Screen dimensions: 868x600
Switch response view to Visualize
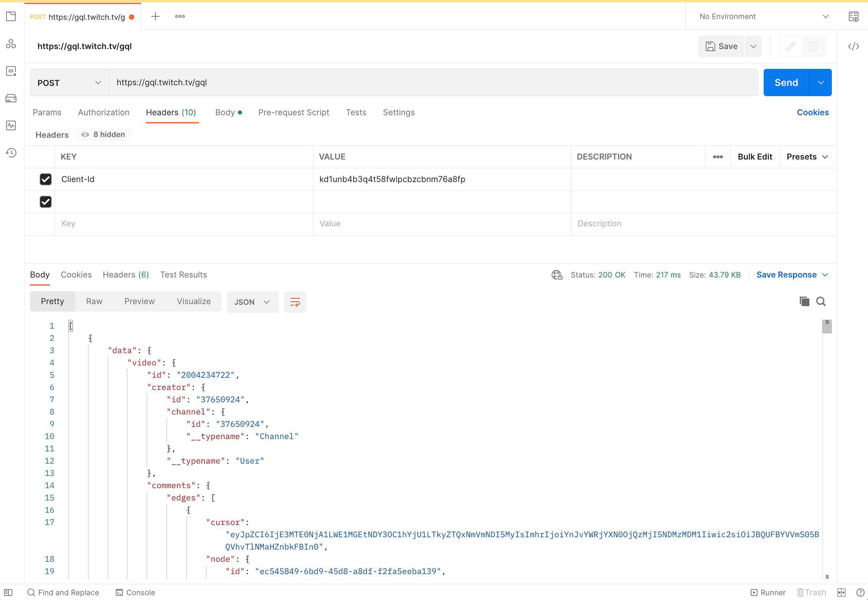pyautogui.click(x=194, y=301)
